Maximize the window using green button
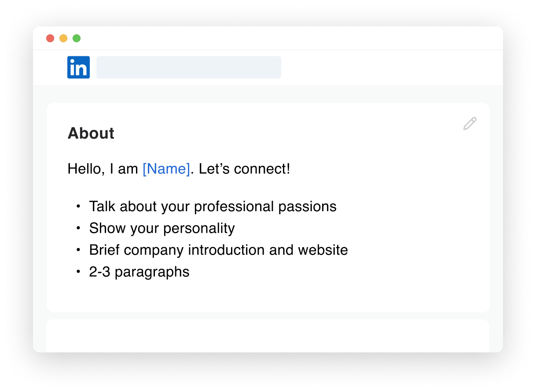The image size is (536, 392). pyautogui.click(x=77, y=38)
